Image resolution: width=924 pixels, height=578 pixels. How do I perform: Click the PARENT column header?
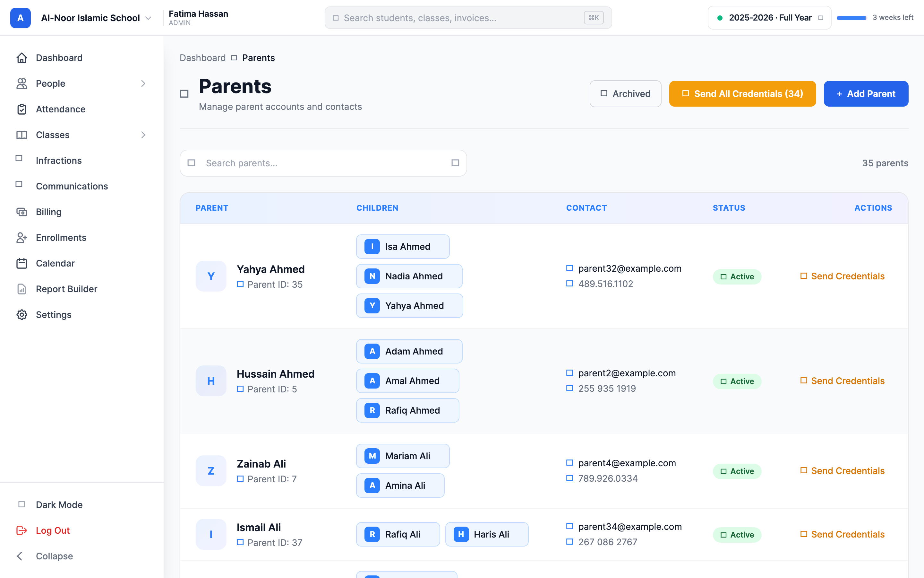pos(212,207)
